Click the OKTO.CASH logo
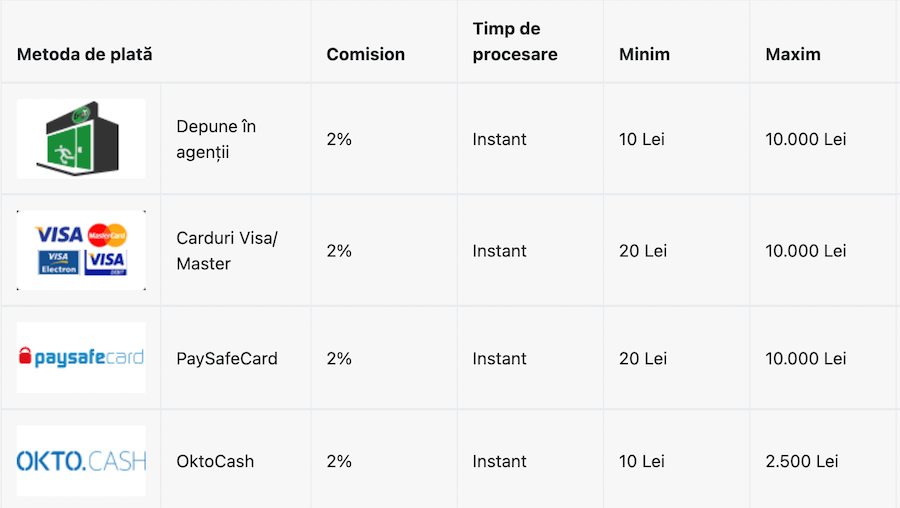900x508 pixels. (81, 461)
